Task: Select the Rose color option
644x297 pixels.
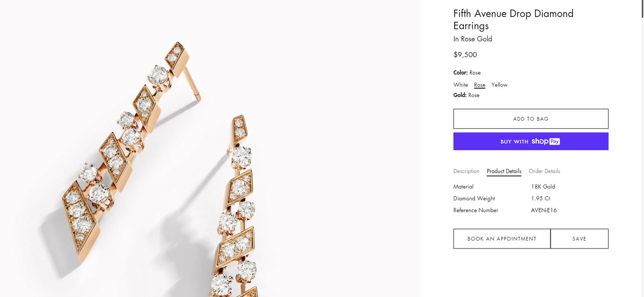Action: (480, 85)
